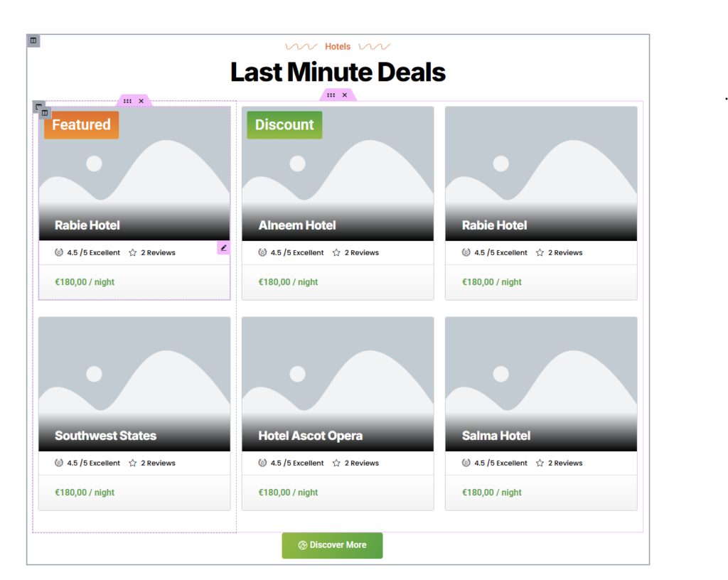Click the orange Featured badge
The image size is (728, 580).
(81, 125)
